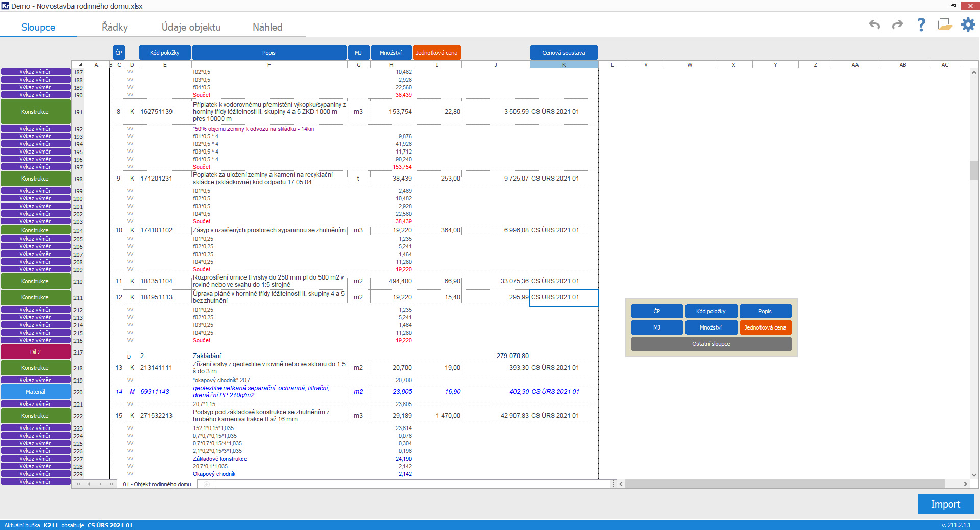Click the Ostatní sloupce button
The image size is (980, 530).
point(710,344)
